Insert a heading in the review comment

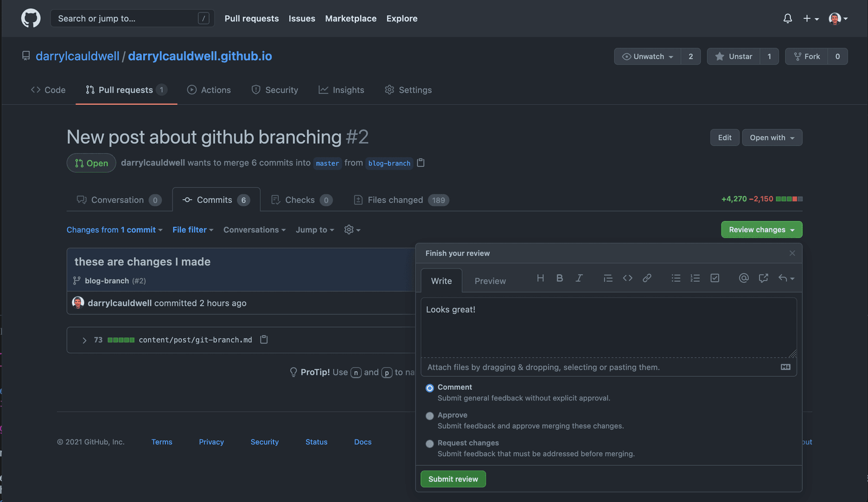point(540,278)
